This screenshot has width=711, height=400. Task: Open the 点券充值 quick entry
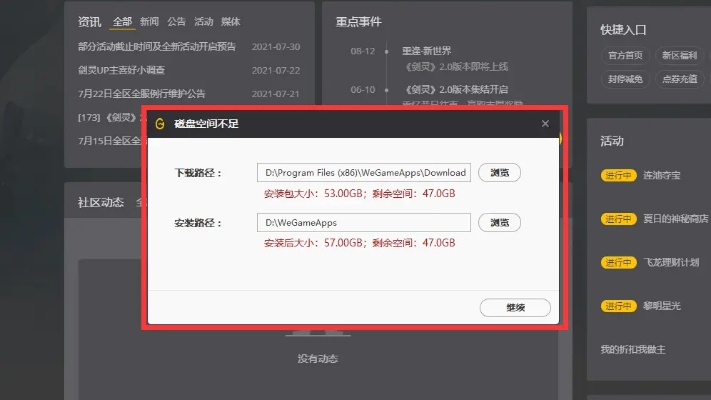677,79
